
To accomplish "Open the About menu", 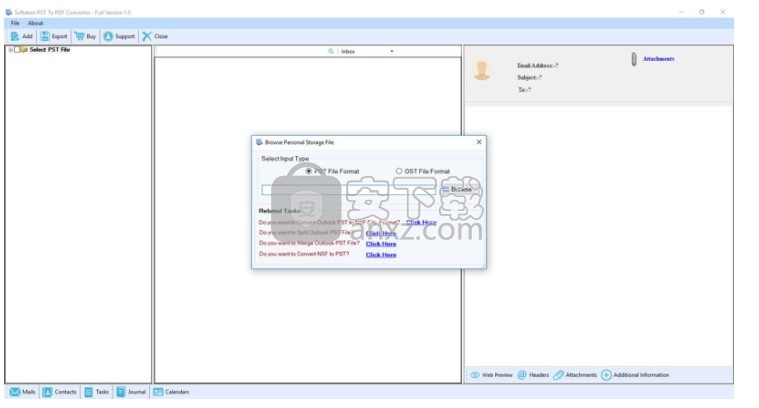I will click(x=35, y=23).
